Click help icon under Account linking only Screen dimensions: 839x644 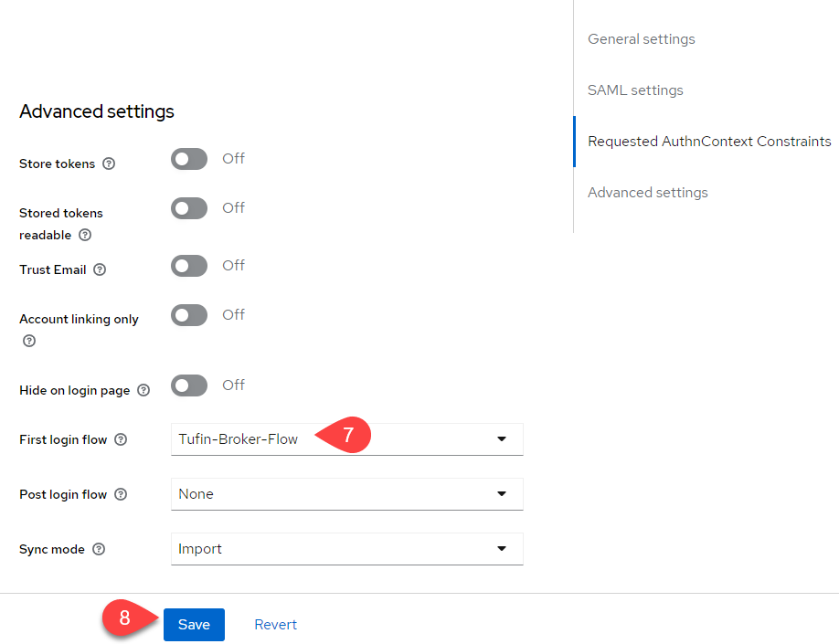29,341
